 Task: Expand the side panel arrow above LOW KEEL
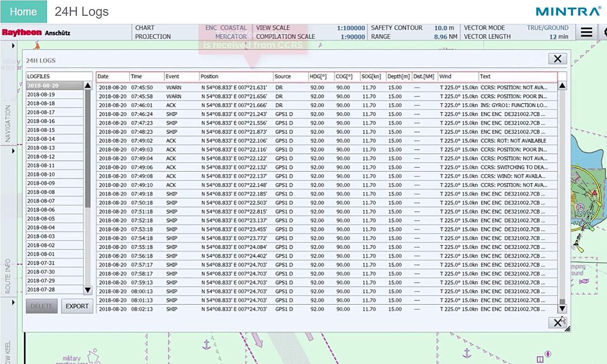tap(13, 302)
